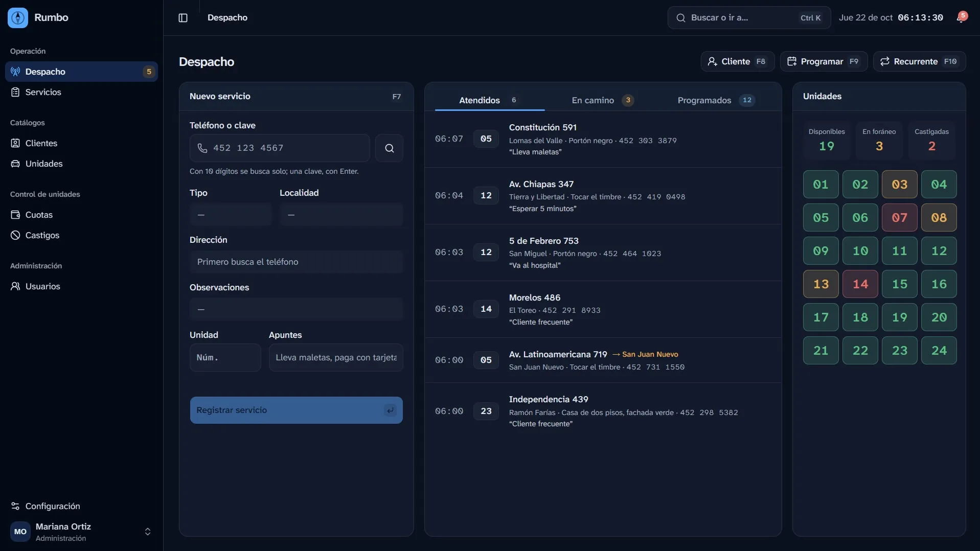The image size is (980, 551).
Task: Open the Independencia 439 service row
Action: [603, 411]
